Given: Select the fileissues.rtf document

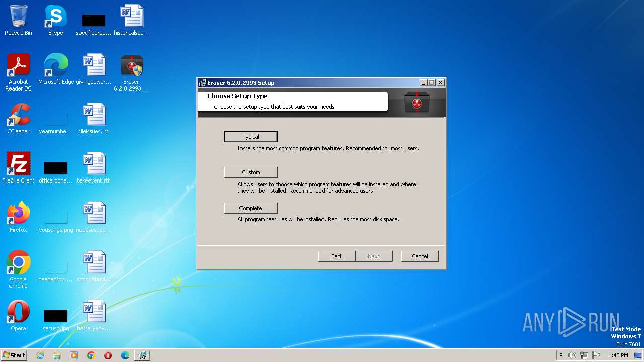Looking at the screenshot, I should coord(94,119).
